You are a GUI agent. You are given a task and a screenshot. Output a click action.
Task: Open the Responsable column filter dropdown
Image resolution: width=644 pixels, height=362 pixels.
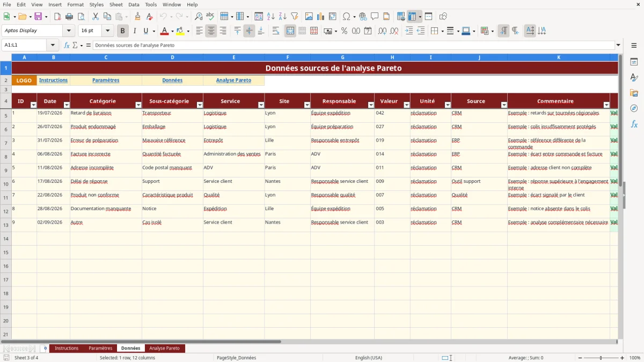click(371, 105)
